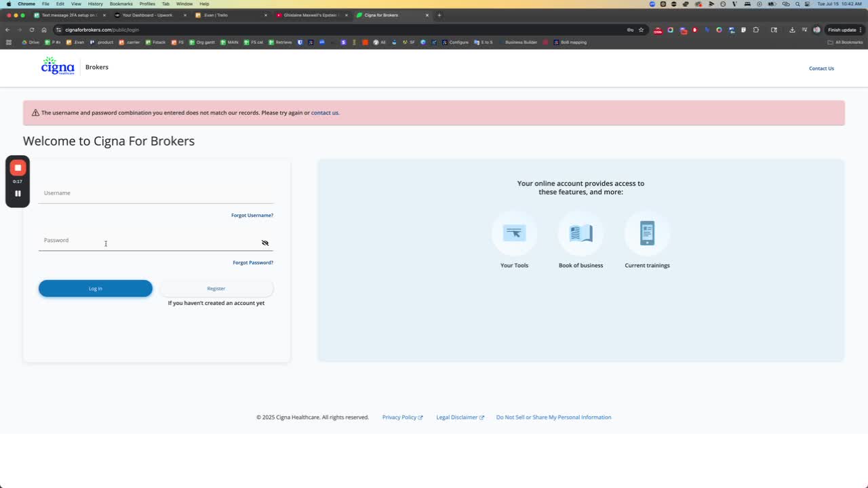Open Forgot Username? link
This screenshot has height=488, width=868.
[252, 216]
